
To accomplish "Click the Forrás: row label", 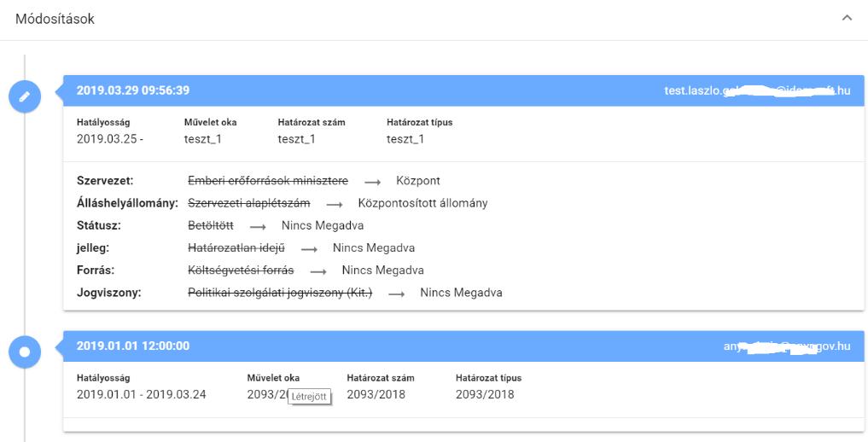I will coord(96,270).
